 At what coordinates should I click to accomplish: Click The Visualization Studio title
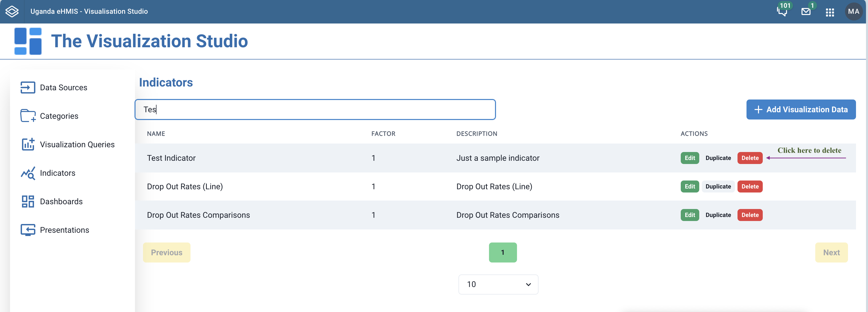[149, 41]
